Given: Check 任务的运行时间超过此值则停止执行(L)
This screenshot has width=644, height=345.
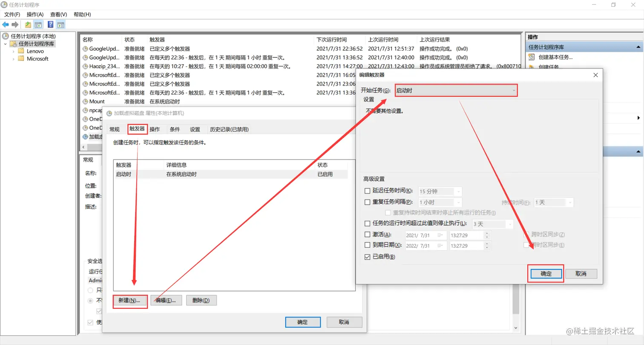Looking at the screenshot, I should [368, 223].
